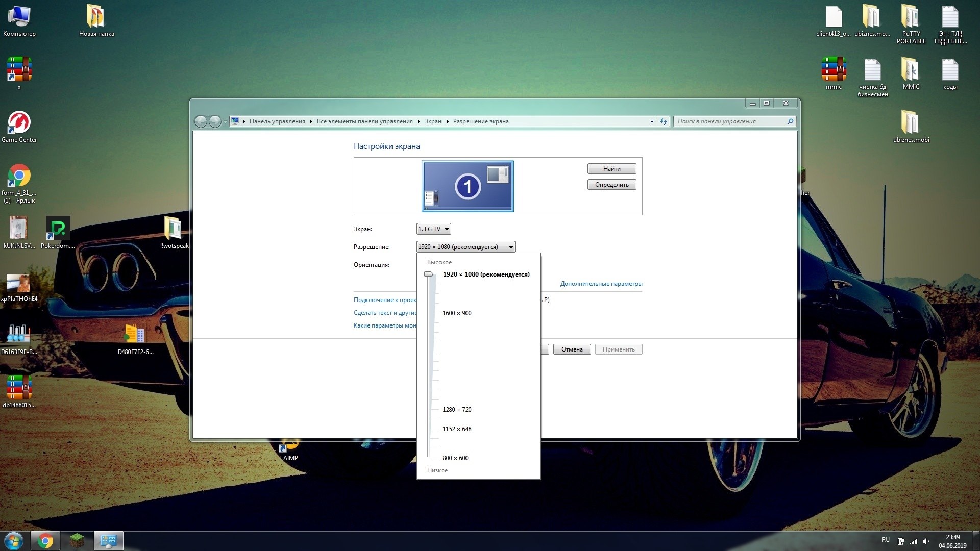The height and width of the screenshot is (551, 980).
Task: Click the resolution slider thumb
Action: point(429,274)
